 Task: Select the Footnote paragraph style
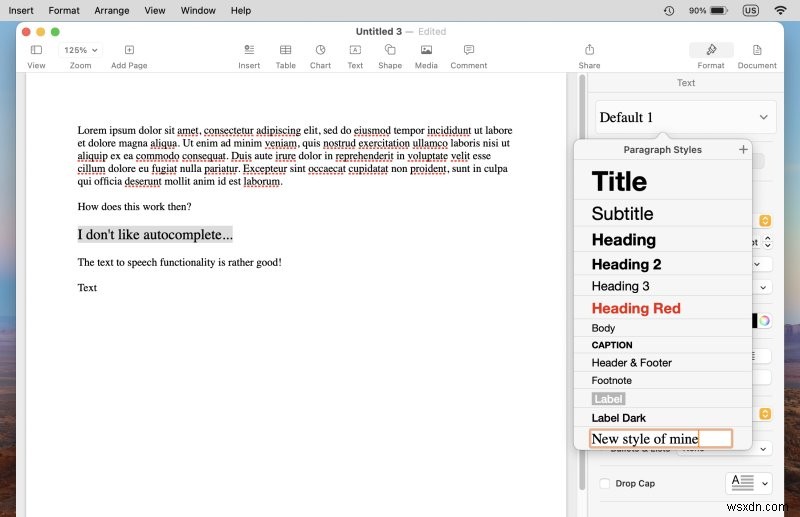click(x=663, y=380)
